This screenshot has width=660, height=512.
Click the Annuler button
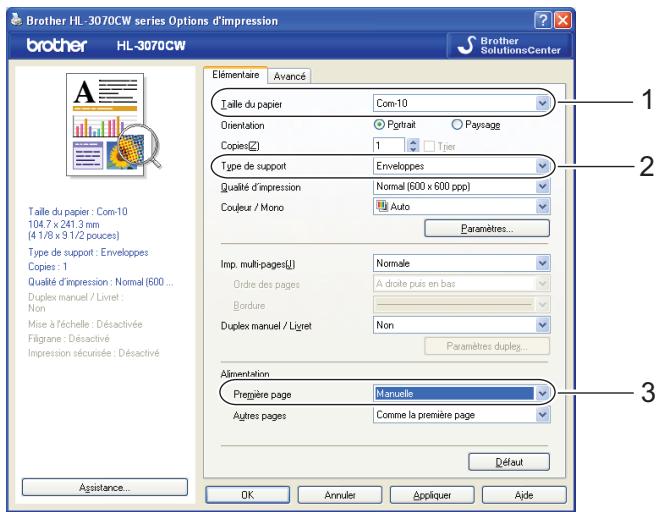click(x=340, y=495)
